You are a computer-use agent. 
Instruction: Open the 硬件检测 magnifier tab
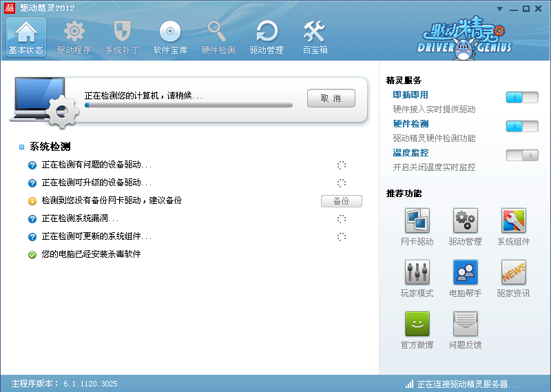tap(218, 37)
